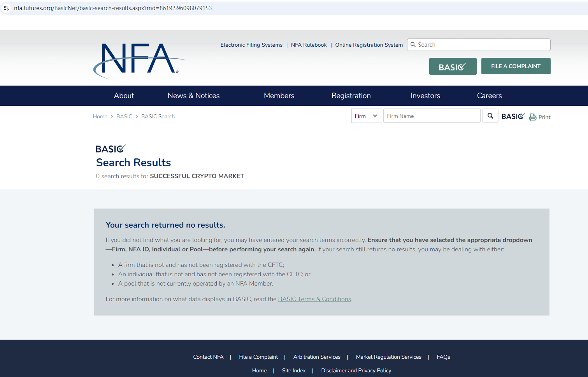The width and height of the screenshot is (588, 377).
Task: Click 'A pool that is not currently operated' line
Action: click(x=196, y=284)
